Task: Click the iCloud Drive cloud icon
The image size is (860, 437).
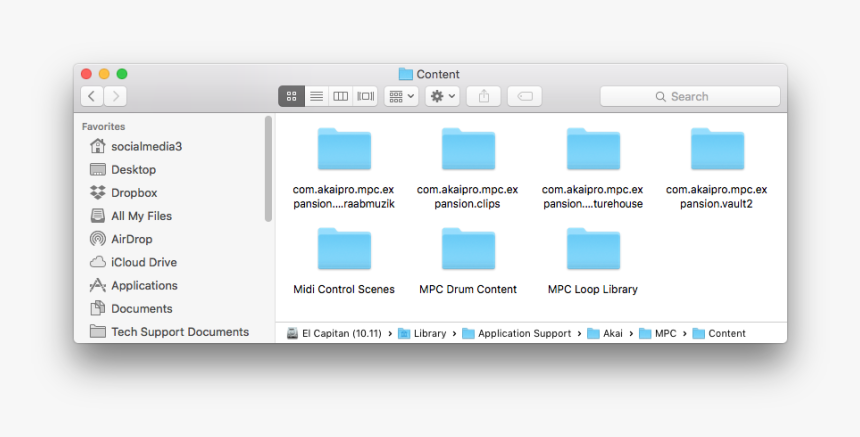Action: click(98, 262)
